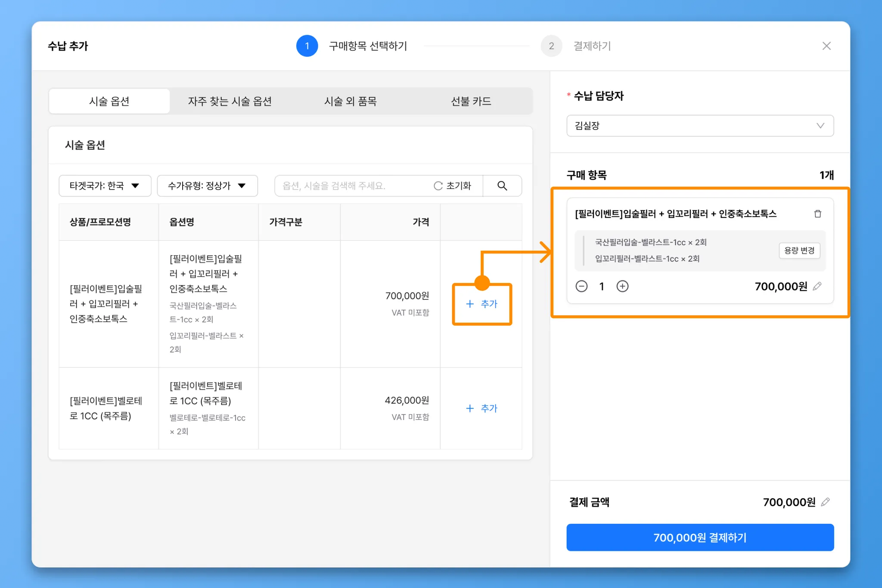This screenshot has width=882, height=588.
Task: Click the 초기화 reset icon
Action: tap(438, 186)
